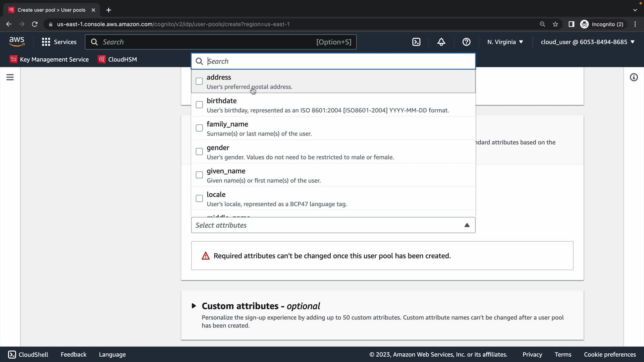Viewport: 644px width, 362px height.
Task: Select the gender attribute checkbox
Action: coord(199,152)
